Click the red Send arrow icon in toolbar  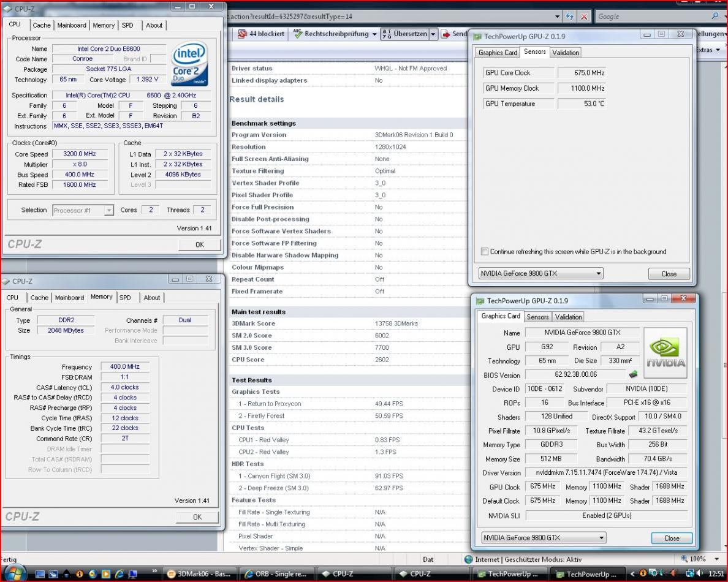click(x=446, y=34)
